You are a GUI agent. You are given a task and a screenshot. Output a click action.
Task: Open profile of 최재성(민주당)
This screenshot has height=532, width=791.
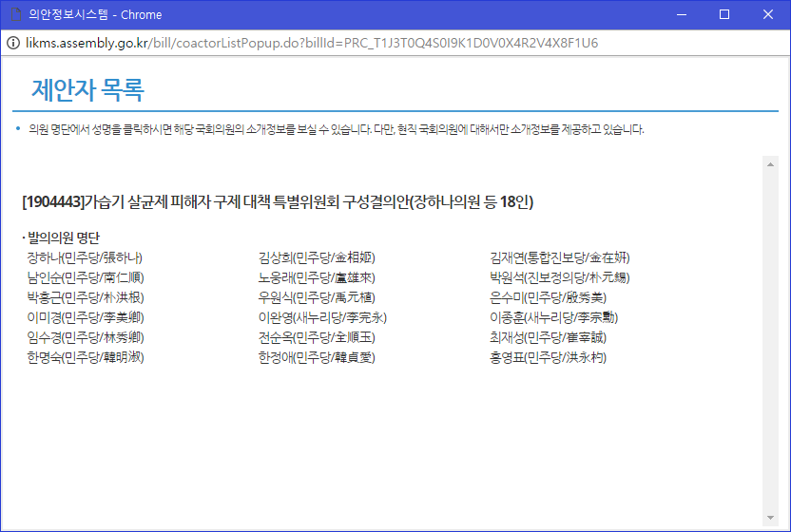tap(549, 337)
